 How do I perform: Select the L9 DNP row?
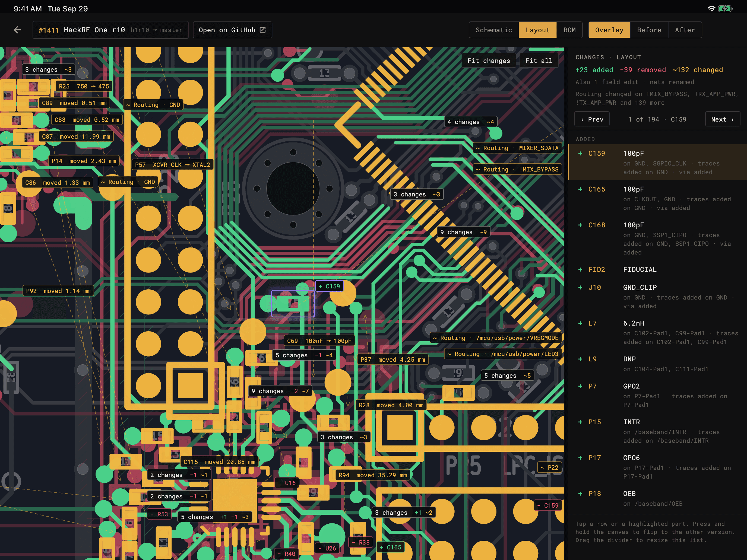[x=657, y=364]
